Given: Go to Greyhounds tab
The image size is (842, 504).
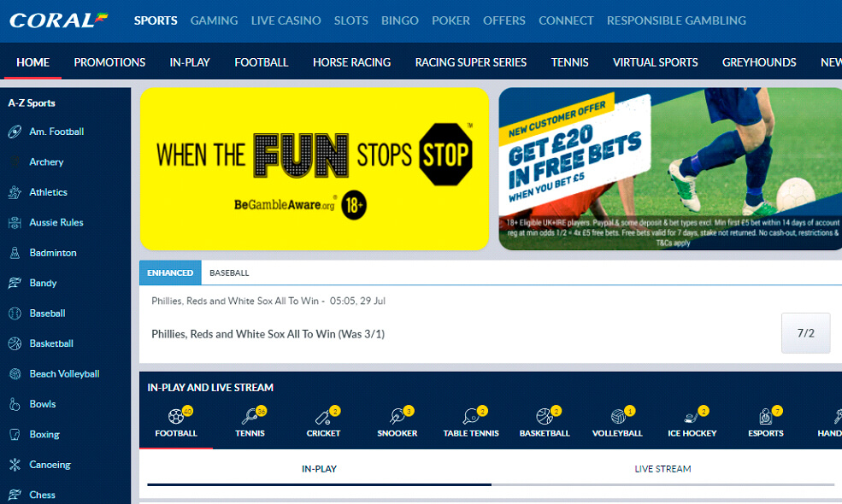Looking at the screenshot, I should [x=759, y=62].
